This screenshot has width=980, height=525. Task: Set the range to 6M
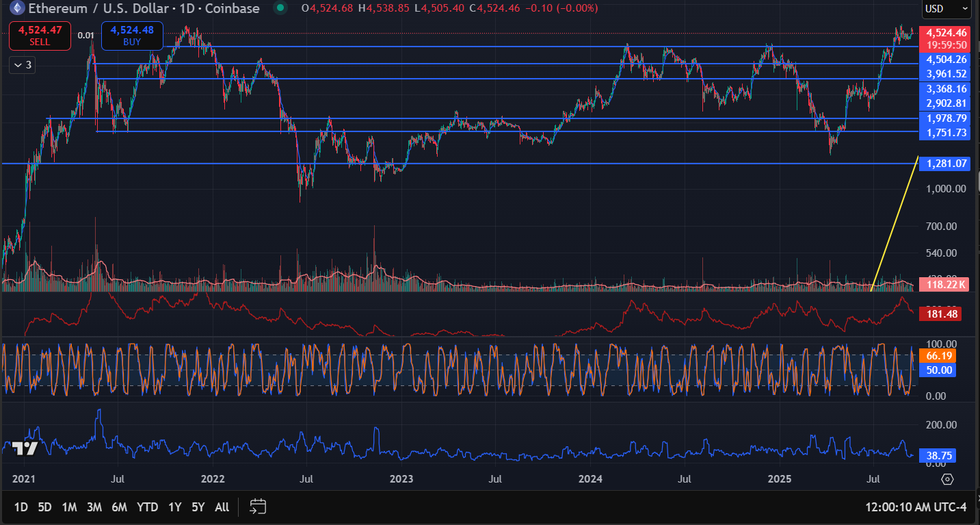pyautogui.click(x=119, y=507)
